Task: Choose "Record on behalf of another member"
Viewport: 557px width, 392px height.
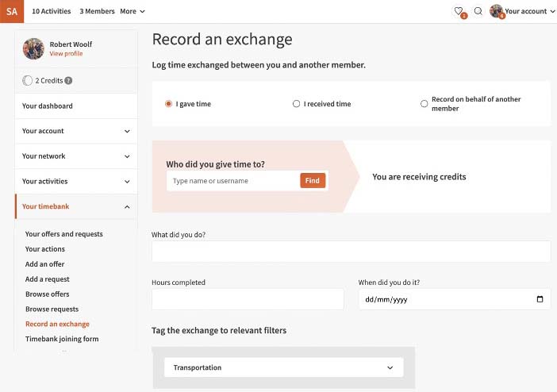Action: click(x=424, y=104)
